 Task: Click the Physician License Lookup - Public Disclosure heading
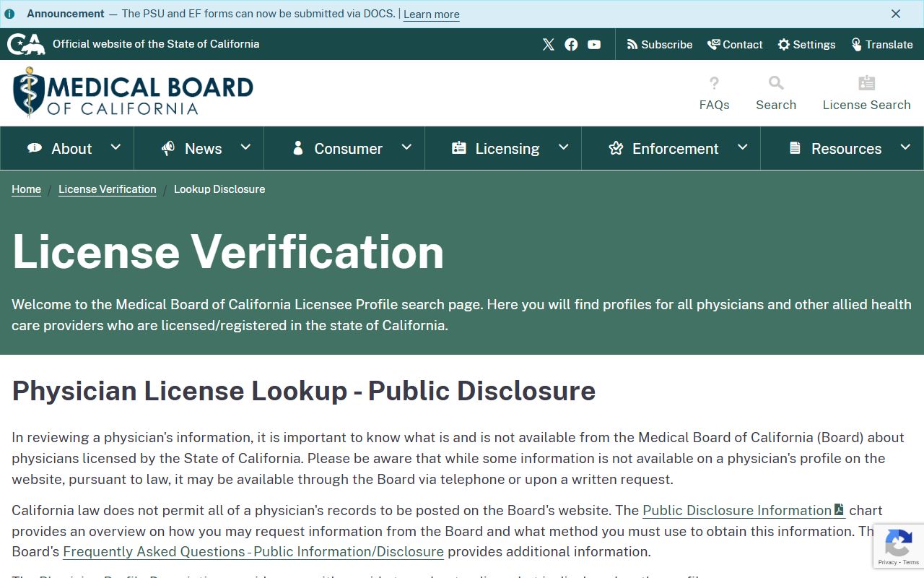coord(304,391)
